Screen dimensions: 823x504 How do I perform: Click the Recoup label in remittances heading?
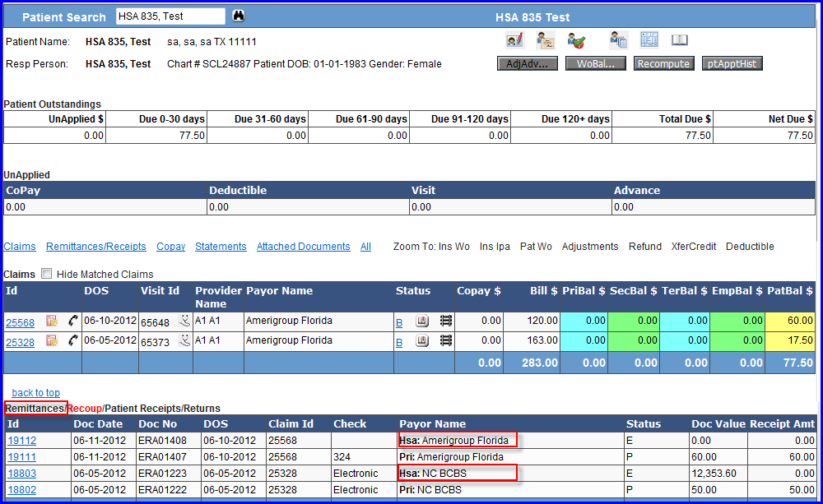point(84,409)
